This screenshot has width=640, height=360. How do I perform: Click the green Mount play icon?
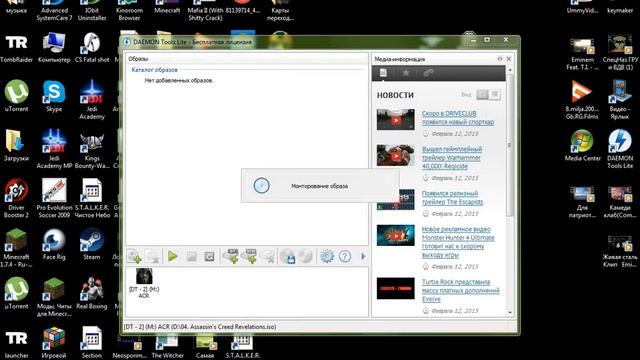[173, 256]
